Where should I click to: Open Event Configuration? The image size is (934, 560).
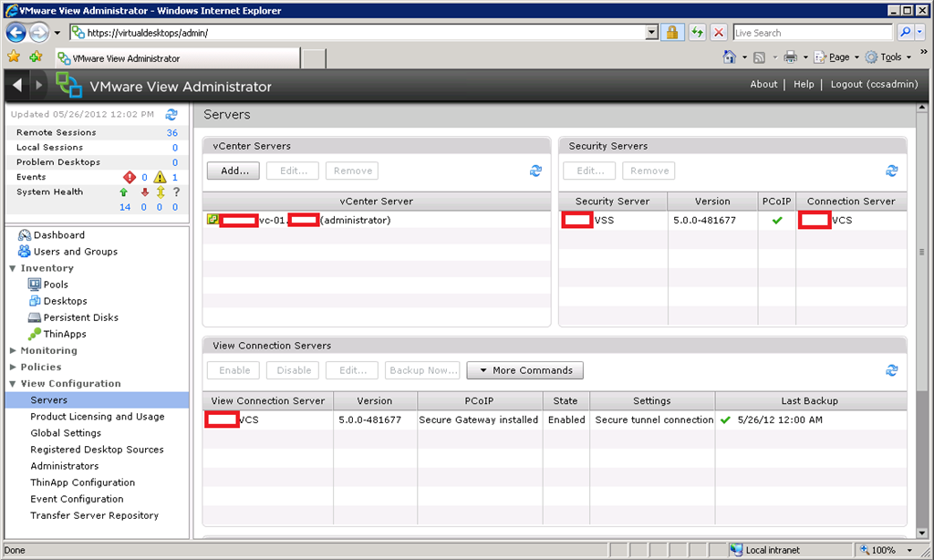77,499
